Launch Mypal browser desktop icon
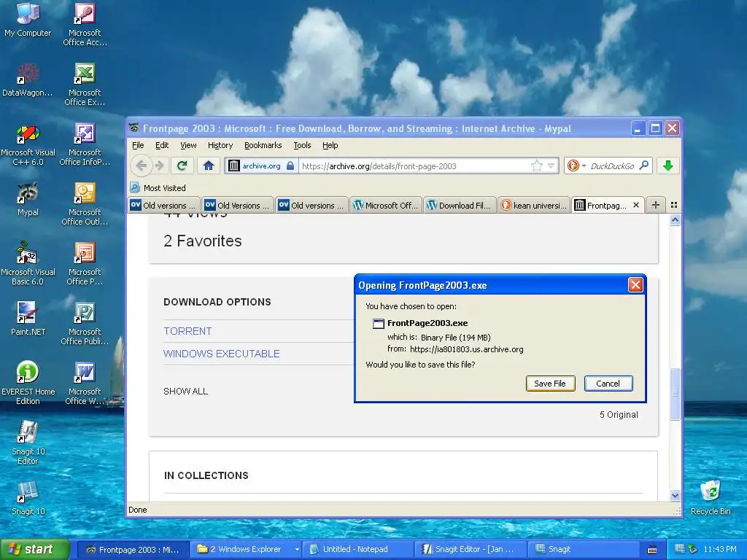747x560 pixels. (x=28, y=199)
